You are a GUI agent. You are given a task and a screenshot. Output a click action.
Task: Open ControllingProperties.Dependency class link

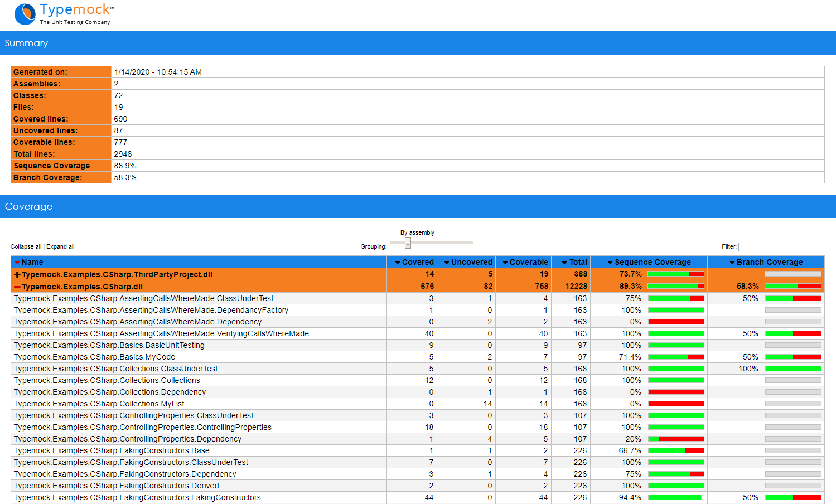coord(128,439)
